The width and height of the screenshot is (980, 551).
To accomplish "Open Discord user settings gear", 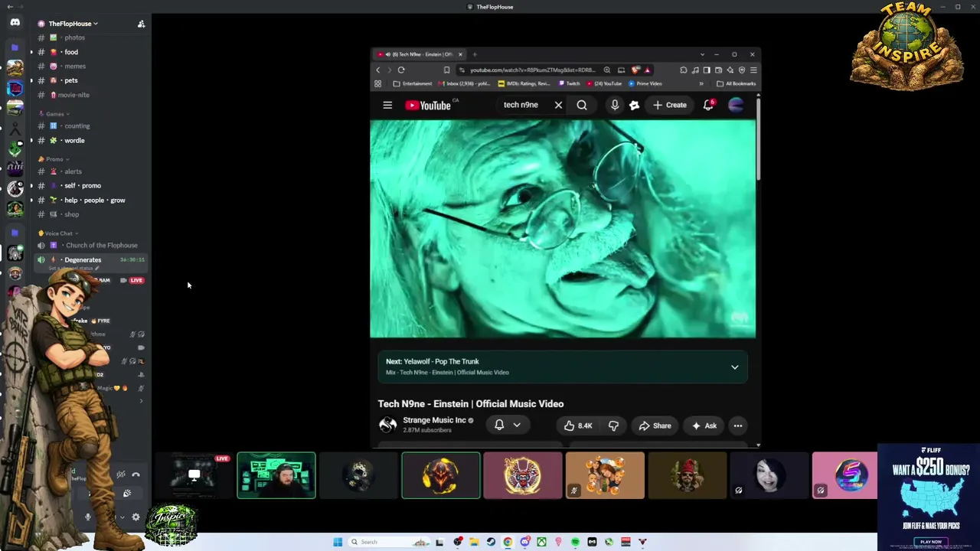I will 136,517.
